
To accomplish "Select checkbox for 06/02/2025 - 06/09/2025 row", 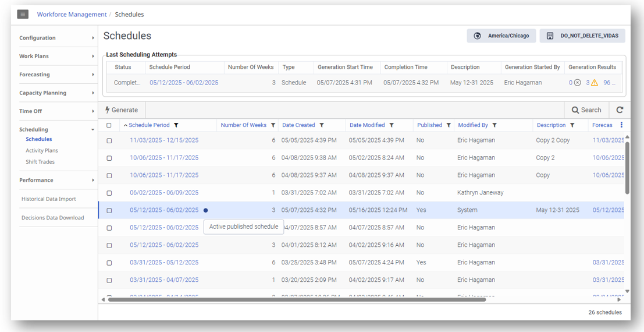I will pos(109,193).
